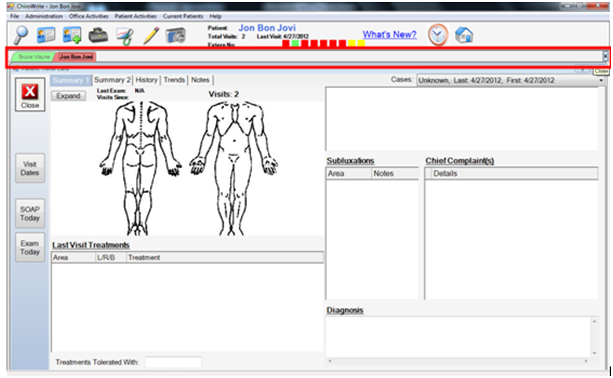
Task: Click the What's New? link
Action: click(389, 34)
